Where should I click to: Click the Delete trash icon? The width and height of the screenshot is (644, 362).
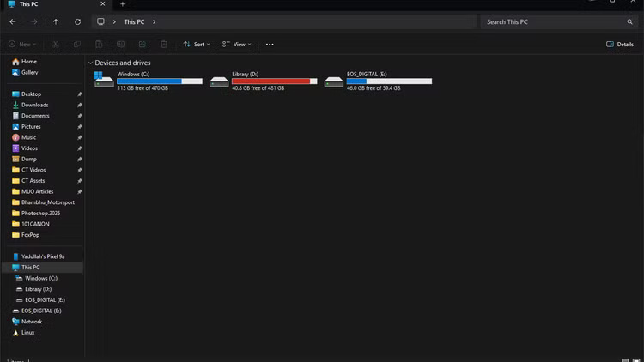164,45
